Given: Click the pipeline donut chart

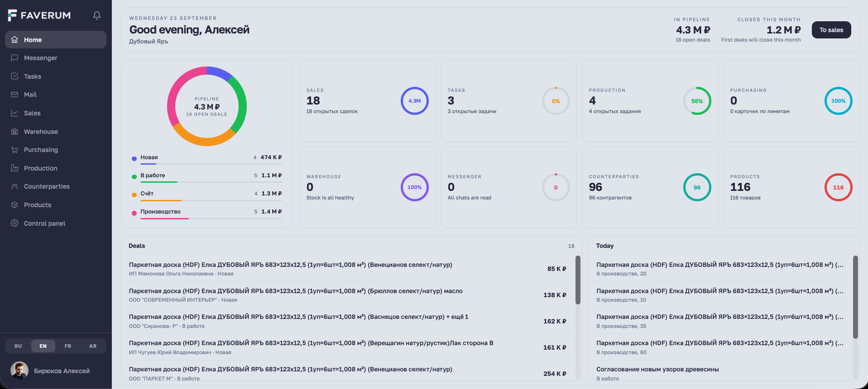Looking at the screenshot, I should [207, 106].
